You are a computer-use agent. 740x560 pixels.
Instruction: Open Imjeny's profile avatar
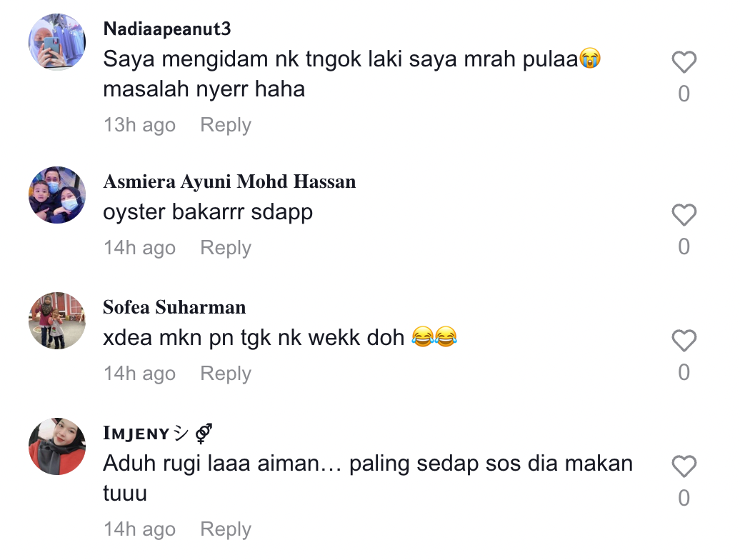point(57,446)
